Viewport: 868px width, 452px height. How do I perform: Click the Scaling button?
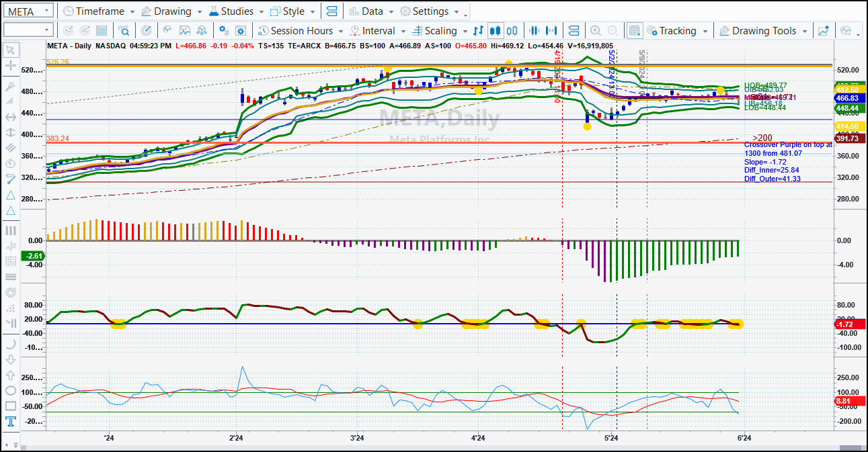[439, 30]
